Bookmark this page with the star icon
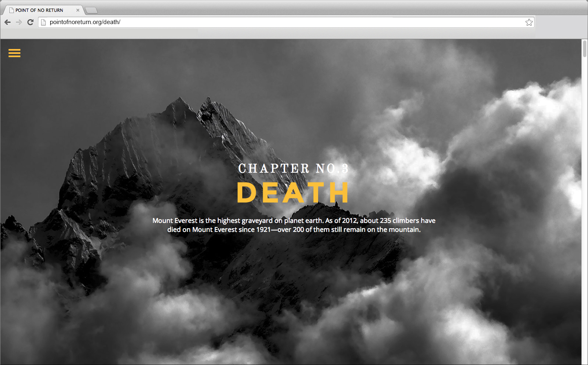This screenshot has width=588, height=365. tap(529, 22)
